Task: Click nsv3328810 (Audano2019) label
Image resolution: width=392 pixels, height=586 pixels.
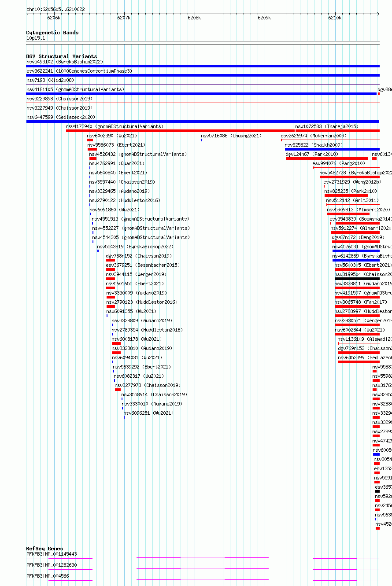Action: [x=142, y=349]
